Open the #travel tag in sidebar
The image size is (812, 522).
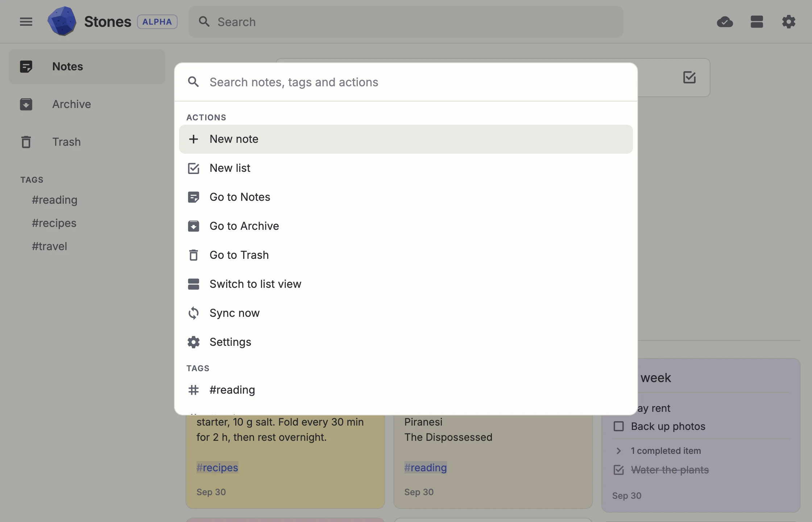(x=49, y=246)
